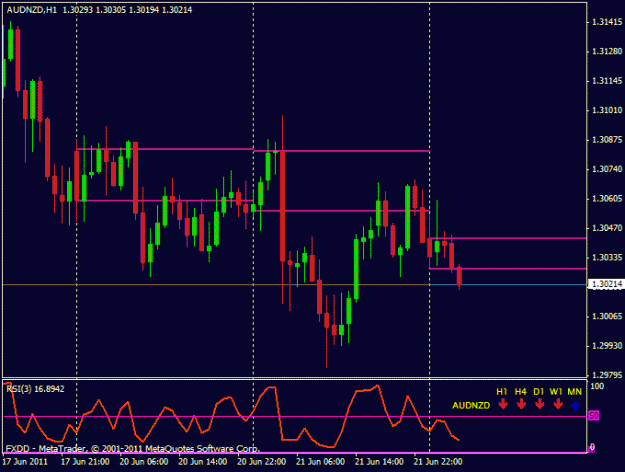
Task: Click the 1.29930 price scale value
Action: (x=607, y=346)
